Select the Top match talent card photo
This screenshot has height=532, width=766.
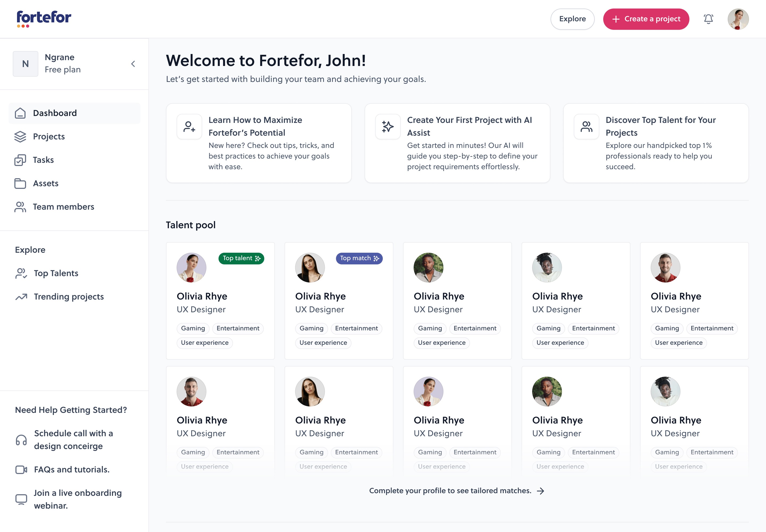(310, 268)
